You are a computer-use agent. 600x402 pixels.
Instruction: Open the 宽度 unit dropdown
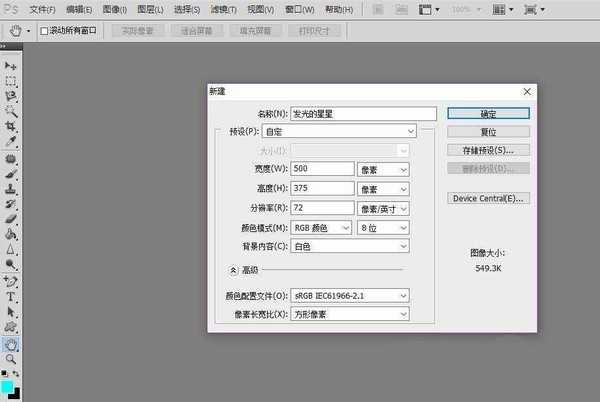(384, 169)
